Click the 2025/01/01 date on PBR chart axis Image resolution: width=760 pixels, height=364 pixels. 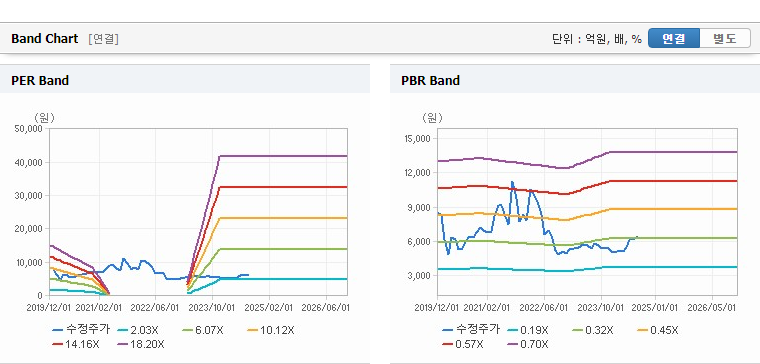(x=655, y=307)
